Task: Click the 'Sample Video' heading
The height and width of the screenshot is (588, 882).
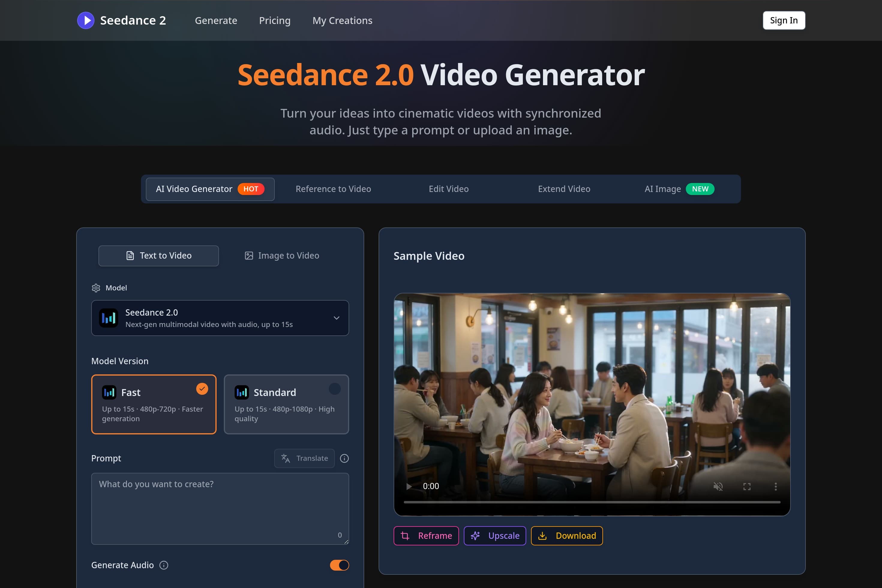Action: click(429, 256)
